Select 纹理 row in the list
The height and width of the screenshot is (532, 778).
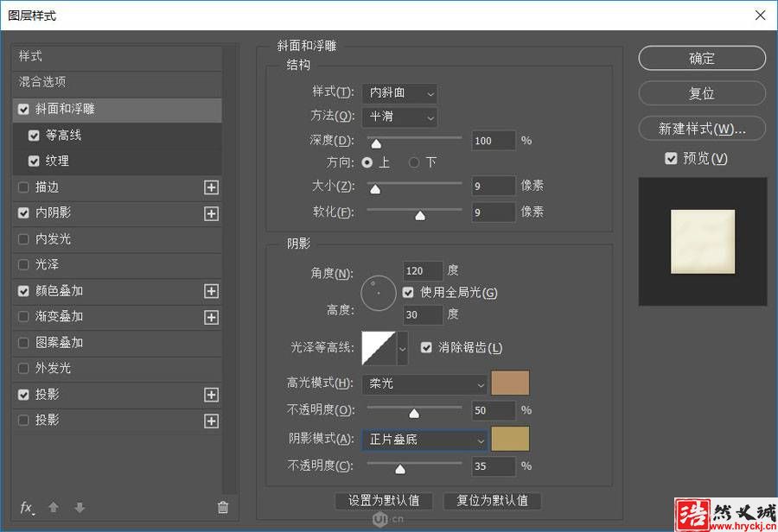point(117,161)
